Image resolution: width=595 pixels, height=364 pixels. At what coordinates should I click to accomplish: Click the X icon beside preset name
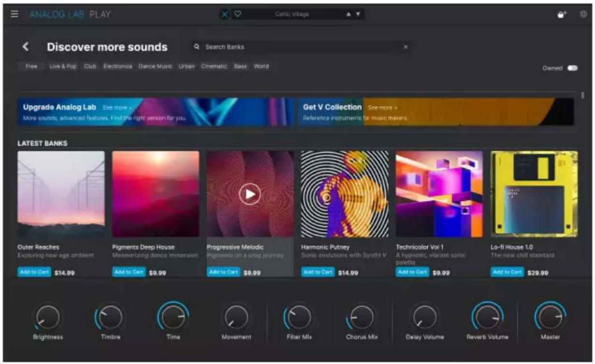(225, 14)
